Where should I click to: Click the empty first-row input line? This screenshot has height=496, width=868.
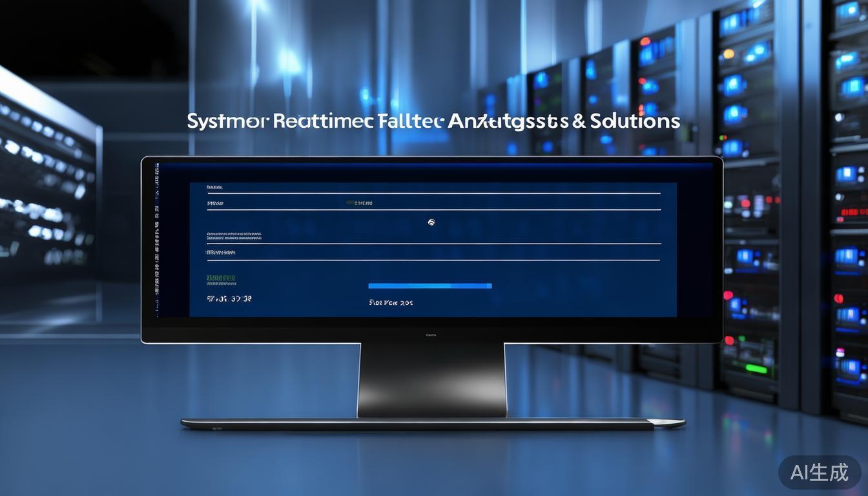[433, 192]
